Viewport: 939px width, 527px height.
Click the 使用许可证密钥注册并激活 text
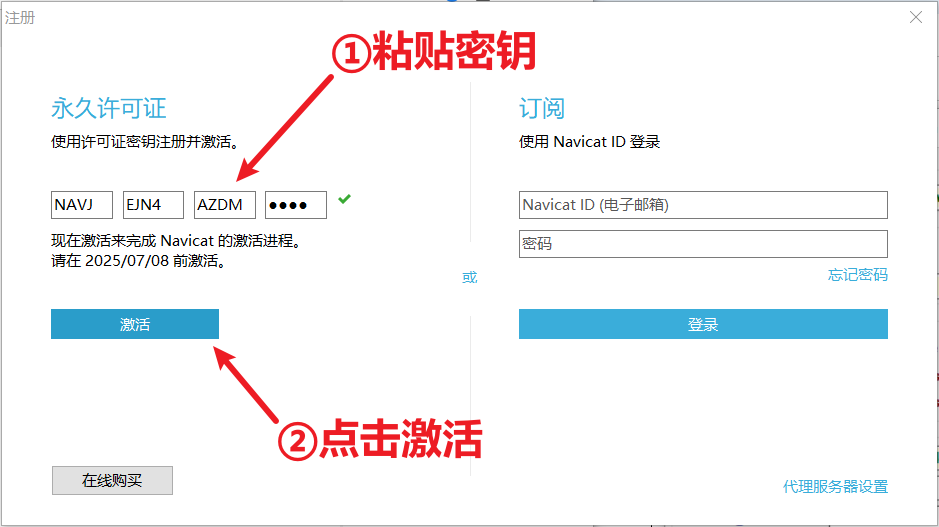point(145,142)
